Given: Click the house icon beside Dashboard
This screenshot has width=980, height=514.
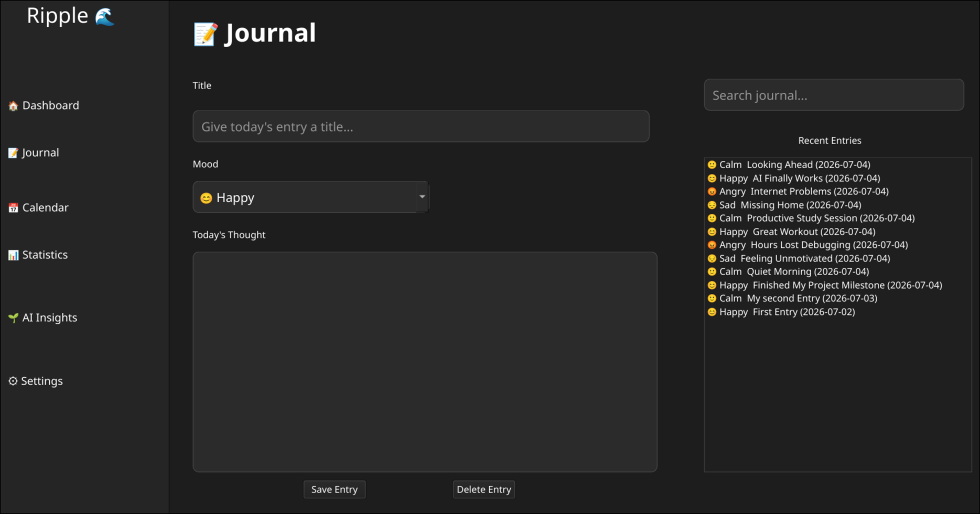Looking at the screenshot, I should [x=13, y=106].
